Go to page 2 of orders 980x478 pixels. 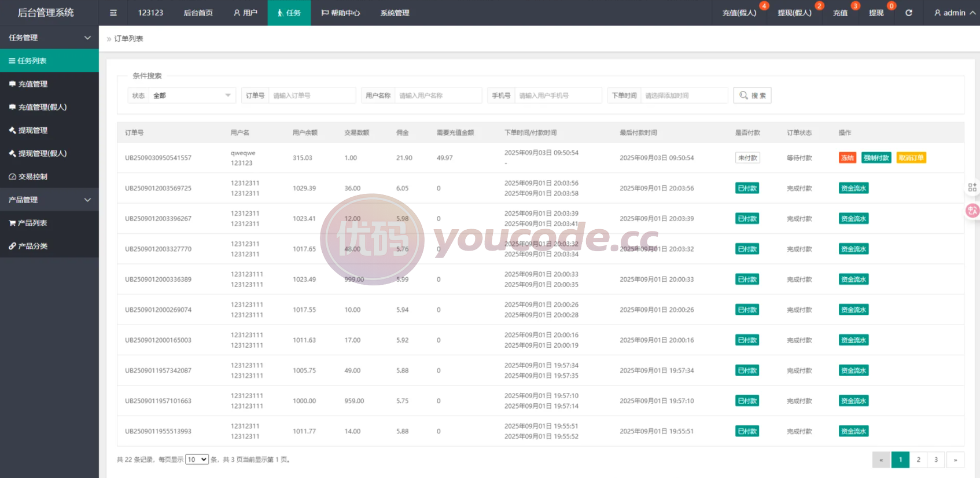(918, 459)
